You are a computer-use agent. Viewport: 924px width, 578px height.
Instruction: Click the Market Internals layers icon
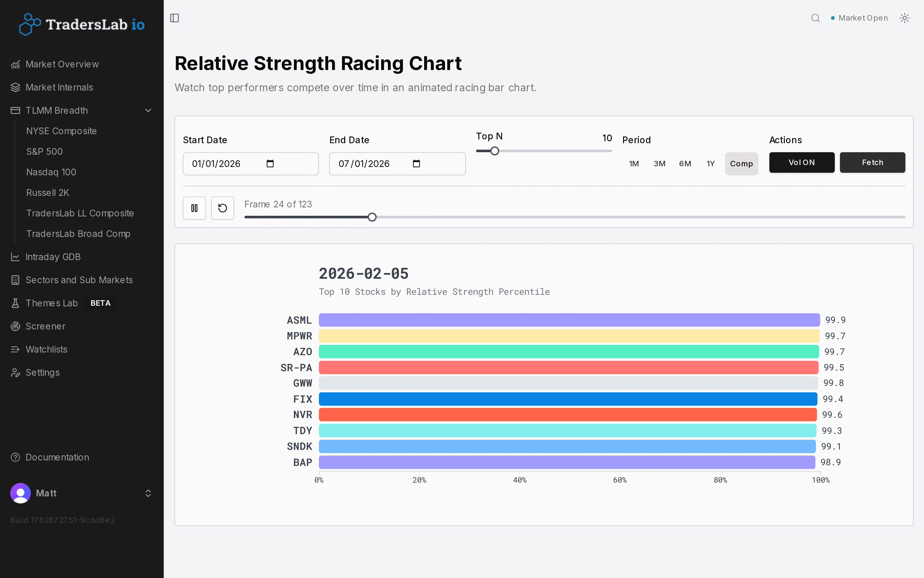point(15,87)
